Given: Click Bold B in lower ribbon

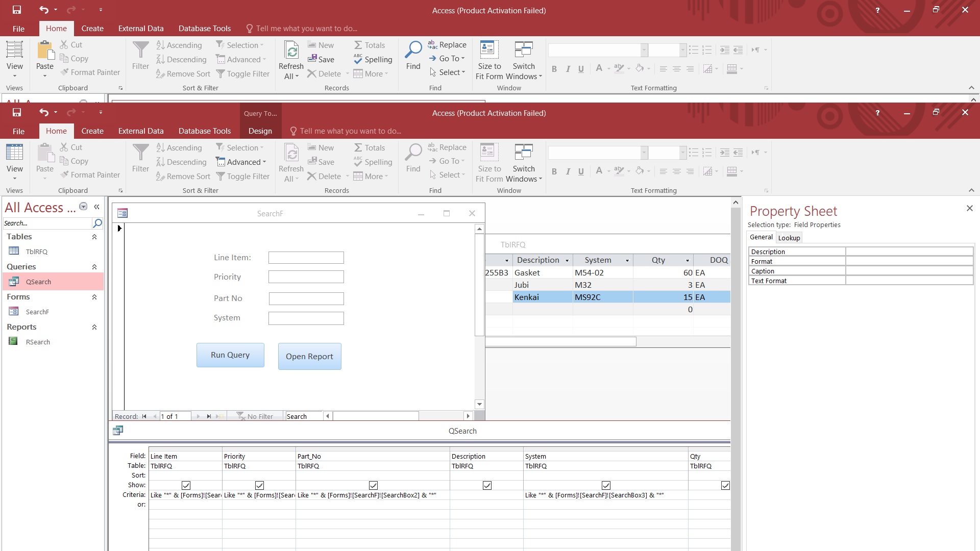Looking at the screenshot, I should pos(554,171).
